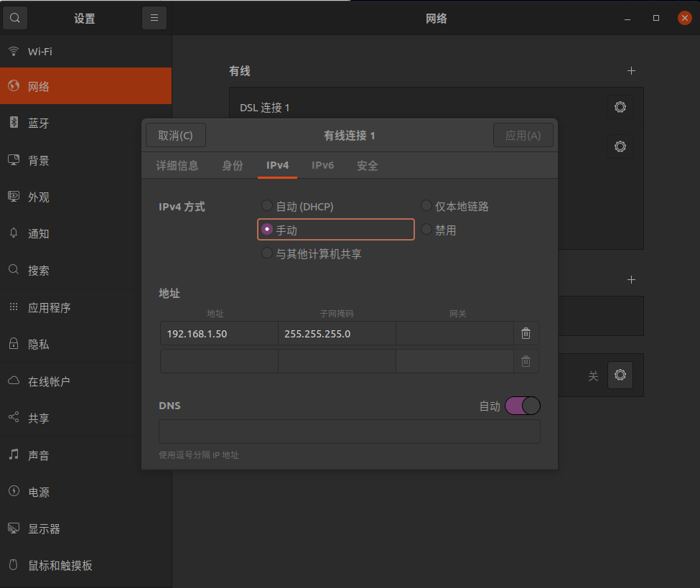Open Wi-Fi settings from sidebar
700x588 pixels.
pos(85,52)
